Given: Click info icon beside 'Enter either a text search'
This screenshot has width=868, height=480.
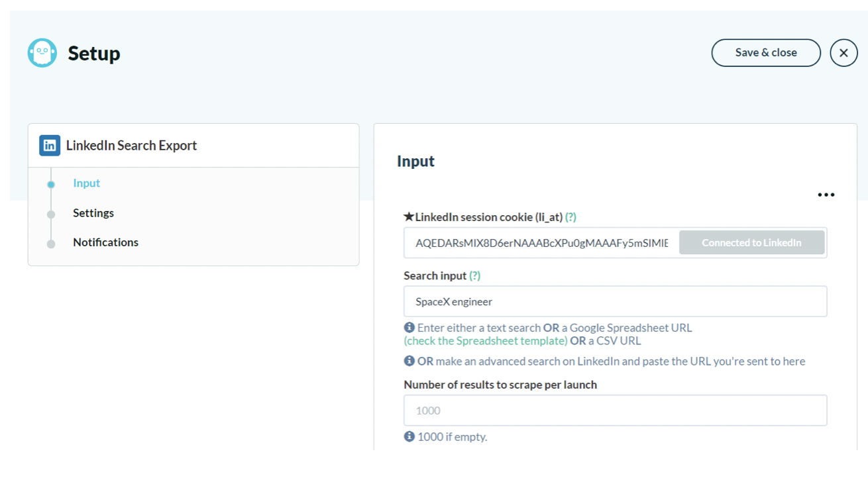Looking at the screenshot, I should pos(409,327).
